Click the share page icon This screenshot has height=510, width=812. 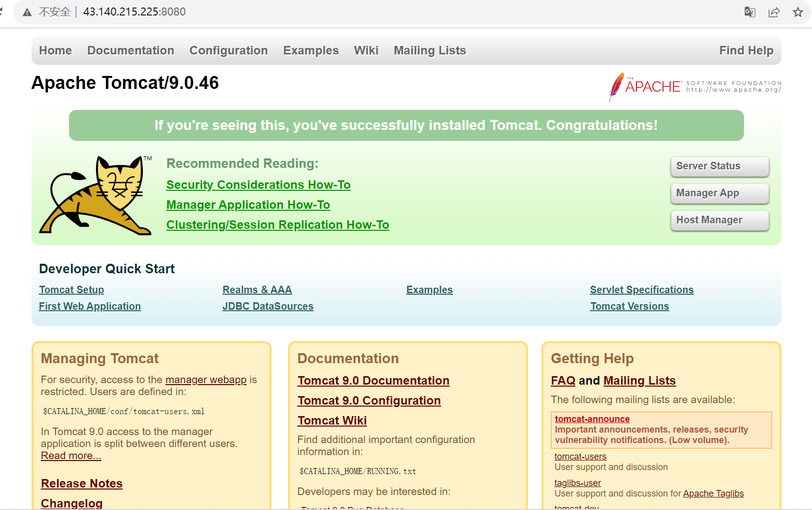pos(774,12)
